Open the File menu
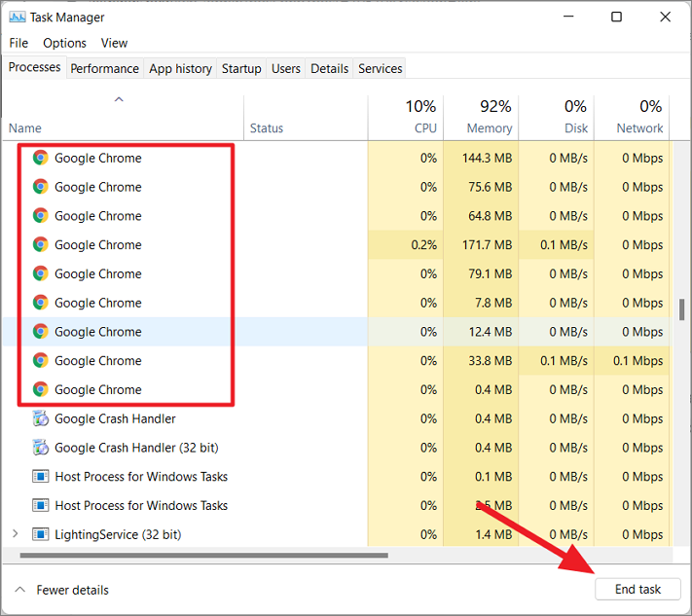 pyautogui.click(x=18, y=43)
